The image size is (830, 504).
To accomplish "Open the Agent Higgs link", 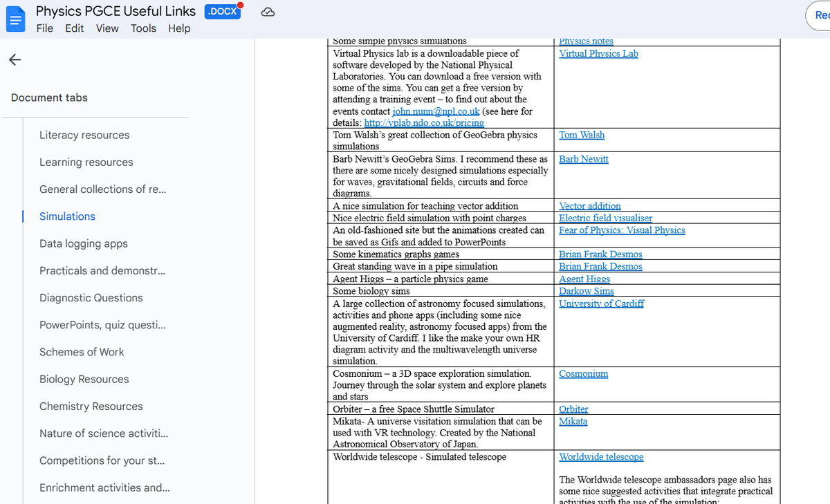I will tap(584, 279).
